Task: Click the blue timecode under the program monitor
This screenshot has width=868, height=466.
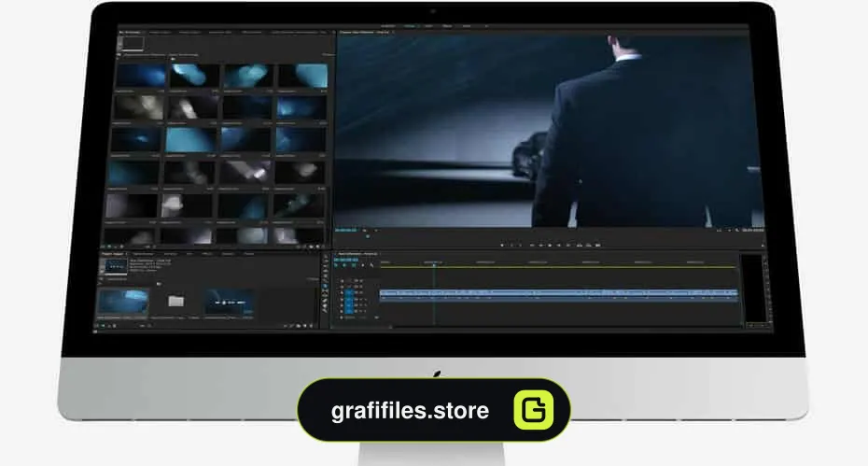Action: click(x=345, y=230)
